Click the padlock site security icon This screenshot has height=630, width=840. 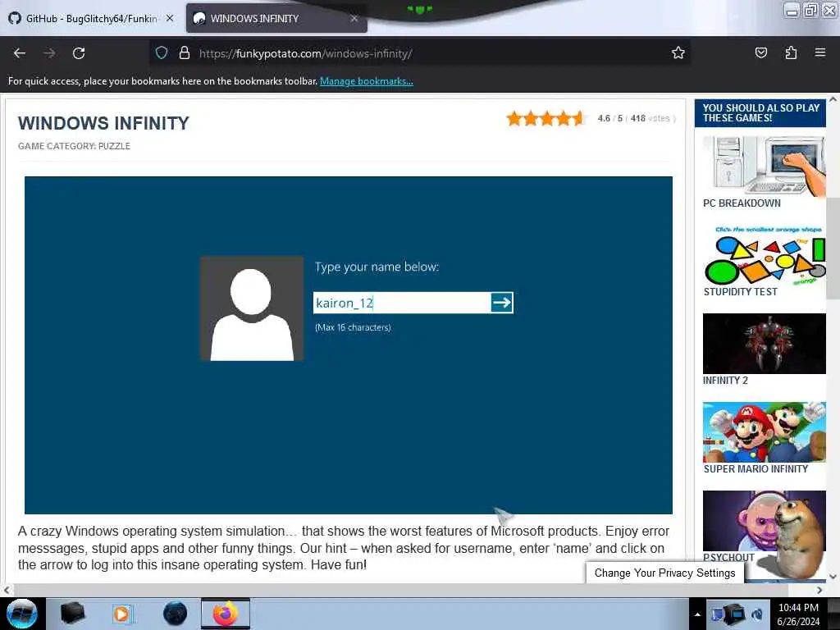(x=185, y=53)
